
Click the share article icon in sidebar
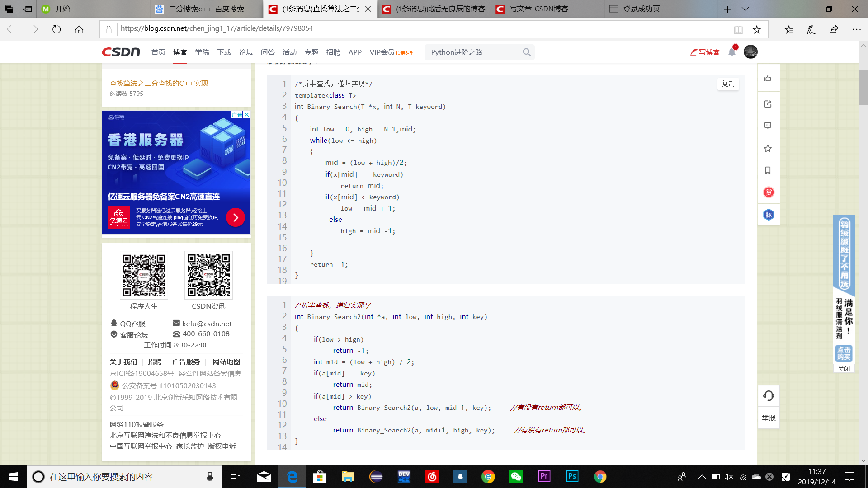click(768, 104)
